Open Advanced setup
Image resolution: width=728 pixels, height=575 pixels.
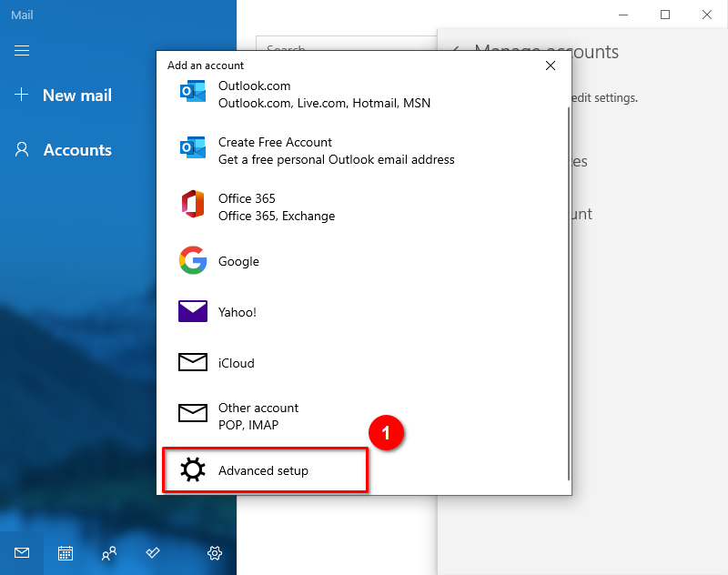265,470
